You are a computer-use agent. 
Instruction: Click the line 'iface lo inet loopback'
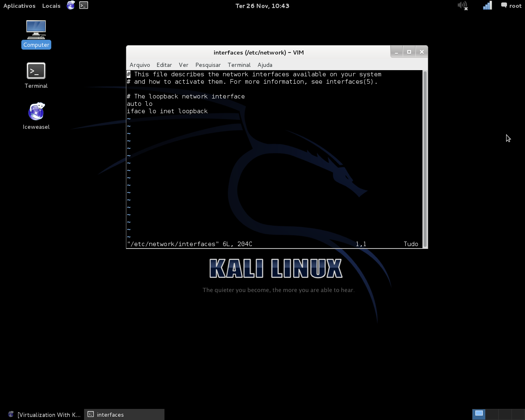click(167, 111)
